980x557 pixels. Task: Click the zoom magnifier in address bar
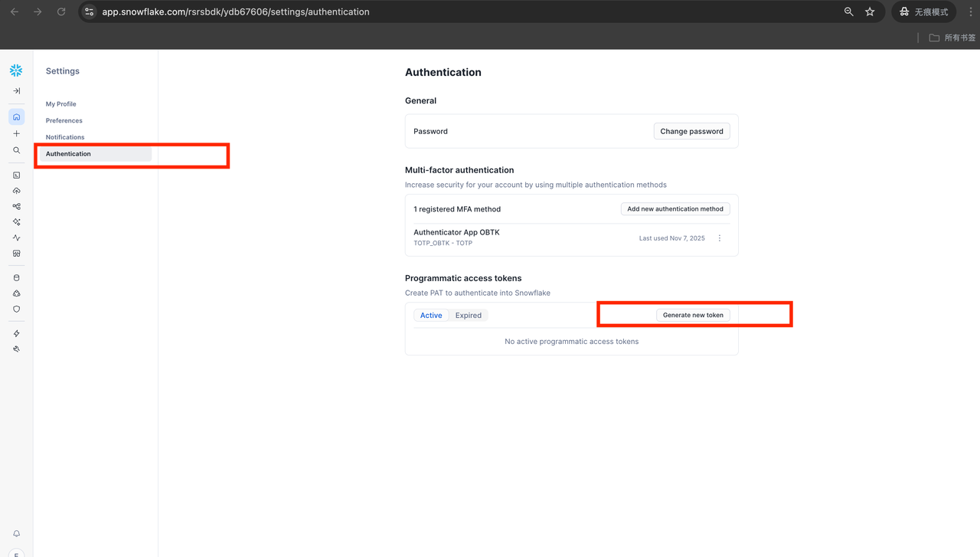click(848, 11)
